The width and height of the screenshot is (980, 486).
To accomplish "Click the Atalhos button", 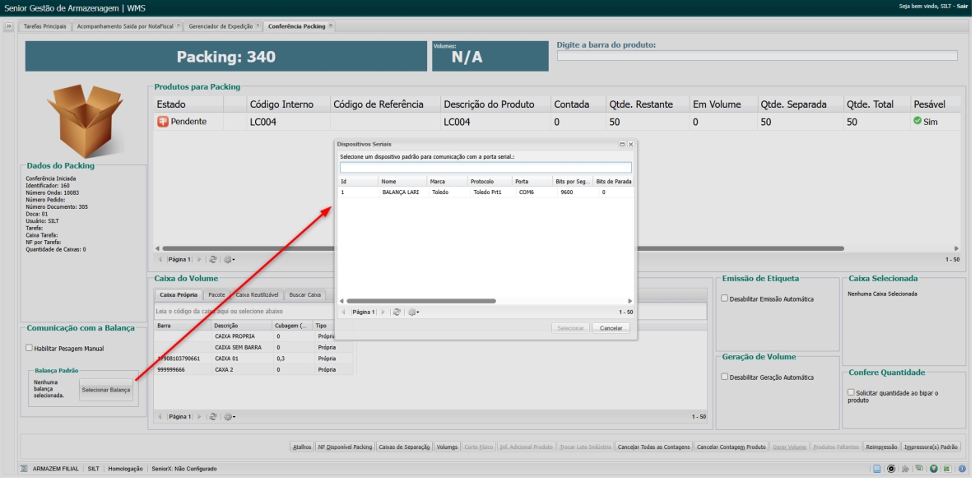I will 302,447.
